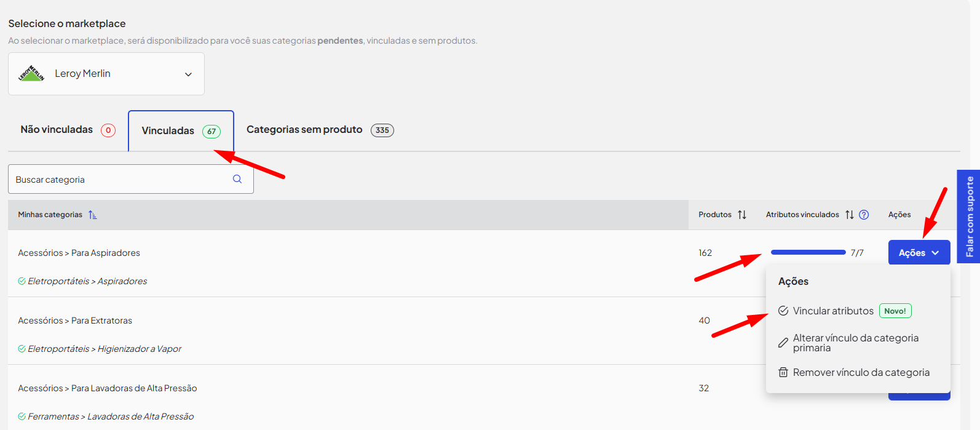Toggle the blue Ações dropdown button

(x=919, y=253)
